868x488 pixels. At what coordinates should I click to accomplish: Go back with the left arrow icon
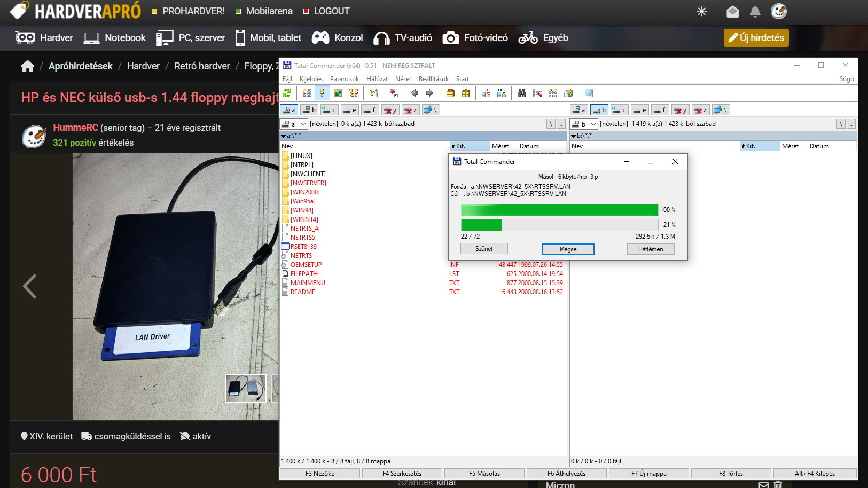[x=415, y=93]
